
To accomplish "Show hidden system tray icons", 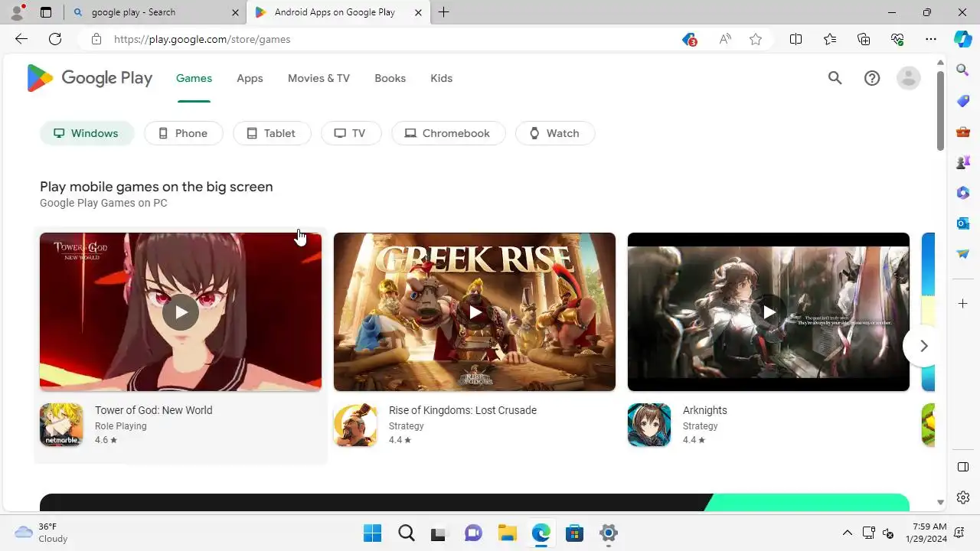I will tap(847, 533).
